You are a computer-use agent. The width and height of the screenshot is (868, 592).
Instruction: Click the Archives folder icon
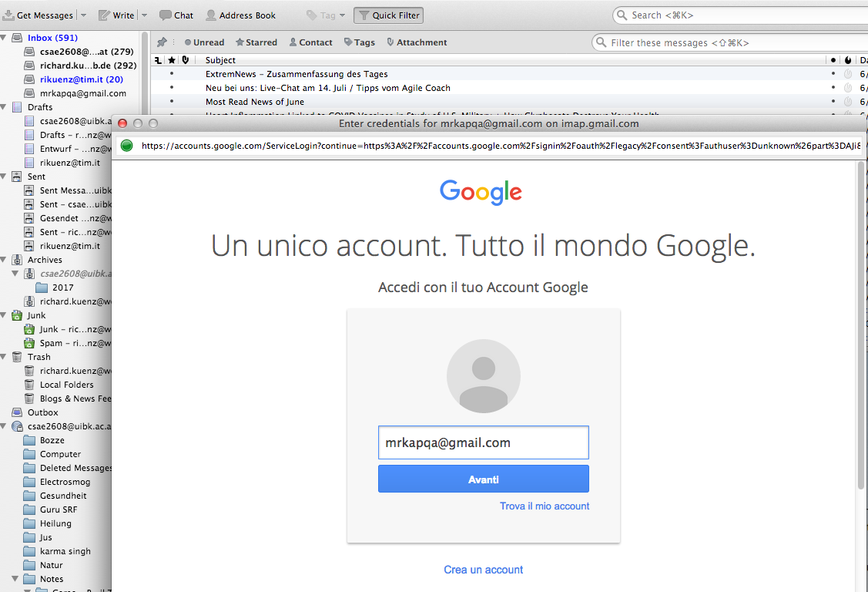(x=17, y=260)
